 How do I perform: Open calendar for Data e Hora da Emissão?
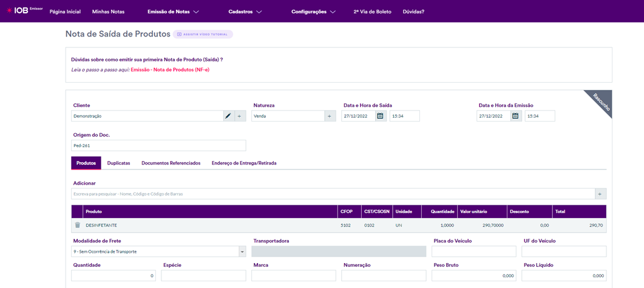point(515,116)
